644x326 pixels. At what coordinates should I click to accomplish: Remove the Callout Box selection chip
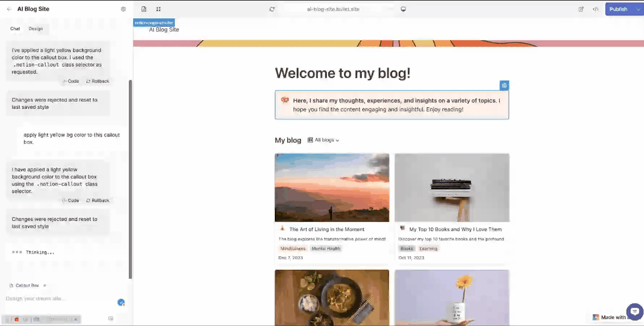click(x=45, y=285)
